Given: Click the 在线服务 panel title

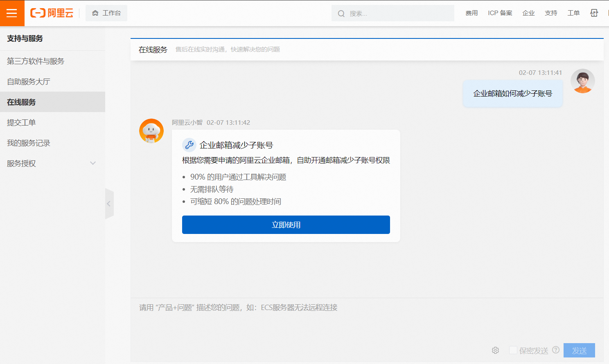Looking at the screenshot, I should 153,49.
